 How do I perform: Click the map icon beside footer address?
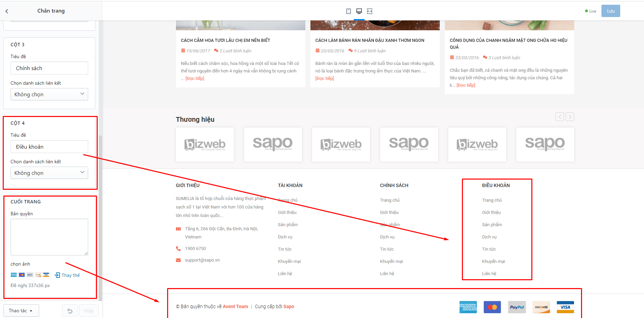[x=178, y=229]
